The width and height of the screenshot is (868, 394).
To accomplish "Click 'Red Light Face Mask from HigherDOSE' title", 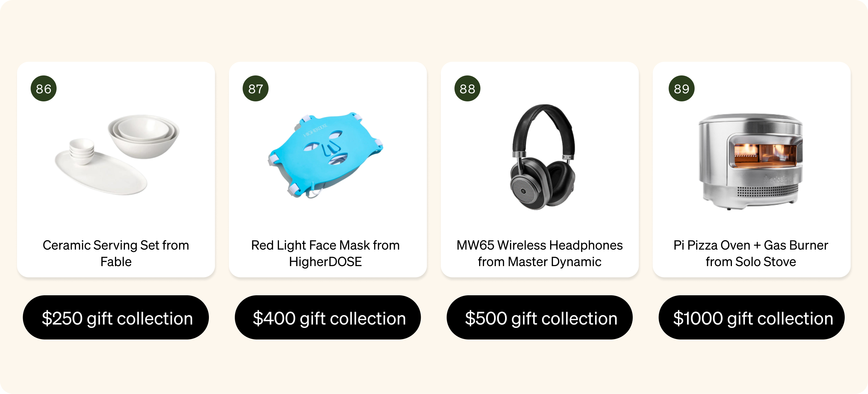I will click(325, 253).
